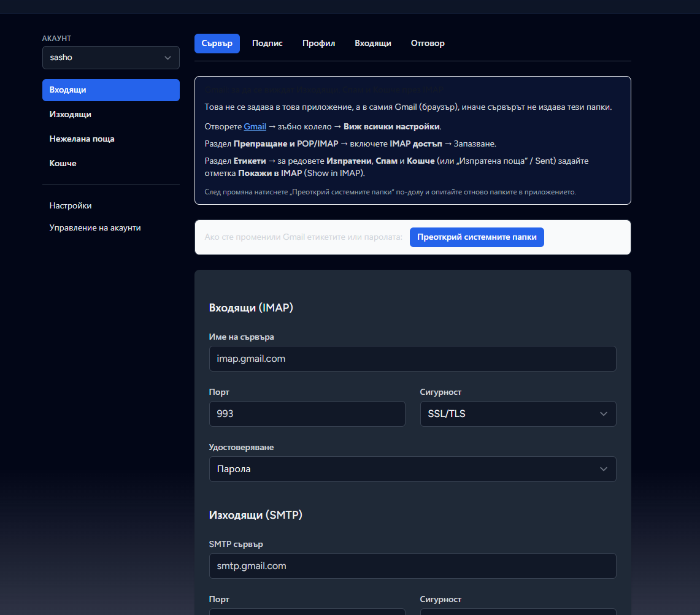The image size is (700, 615).
Task: Open the Отговор tab
Action: [x=428, y=44]
